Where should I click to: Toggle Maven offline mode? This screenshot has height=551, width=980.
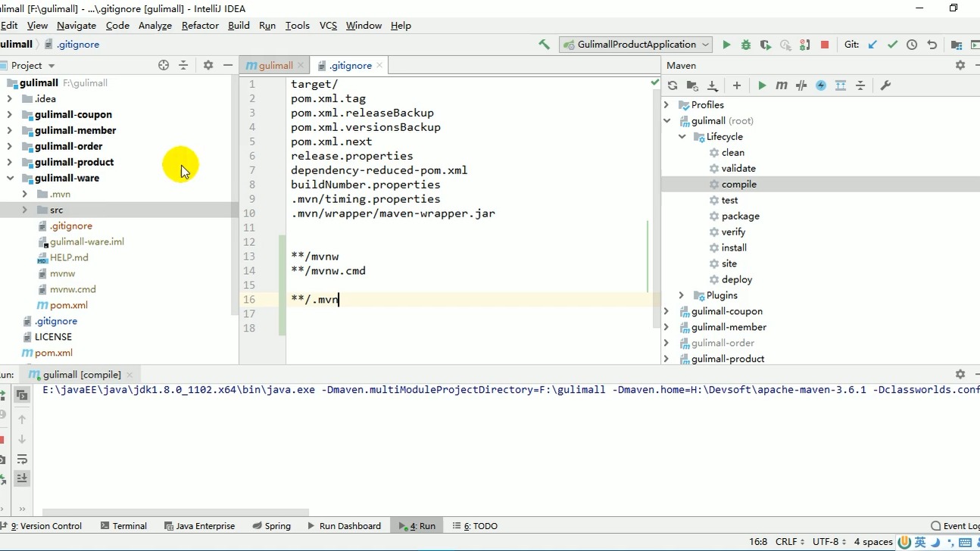801,86
